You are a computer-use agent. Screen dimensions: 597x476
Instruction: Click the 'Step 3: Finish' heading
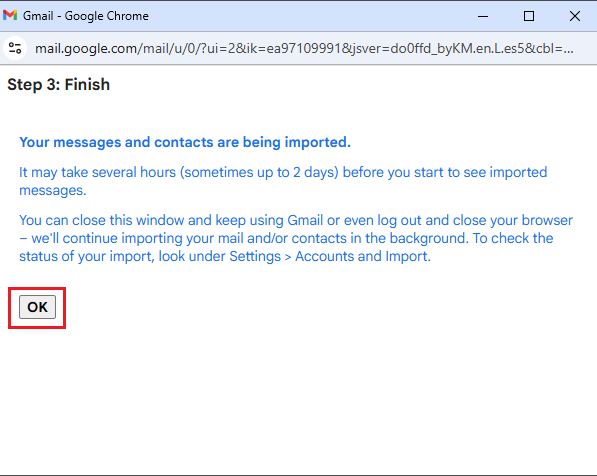pos(59,85)
